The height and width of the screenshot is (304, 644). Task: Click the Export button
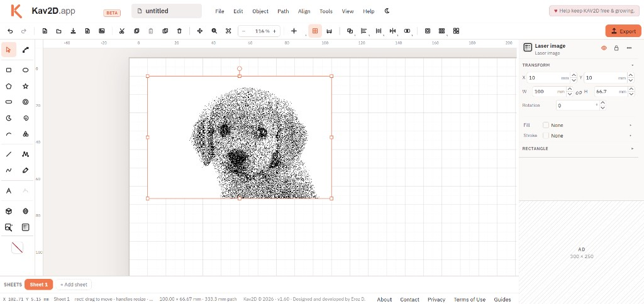pyautogui.click(x=623, y=31)
